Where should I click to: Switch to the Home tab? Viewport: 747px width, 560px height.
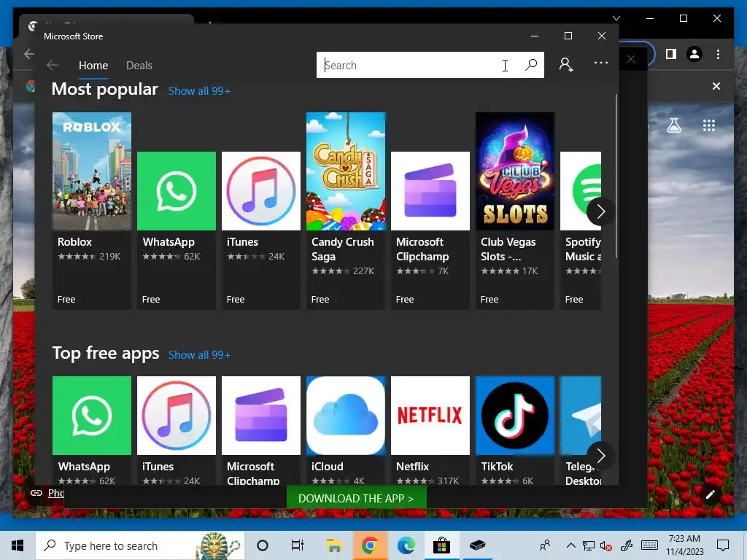(93, 66)
